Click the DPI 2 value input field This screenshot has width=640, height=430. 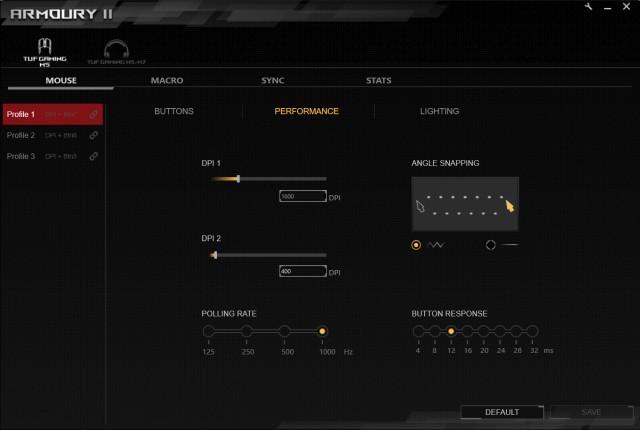click(303, 271)
